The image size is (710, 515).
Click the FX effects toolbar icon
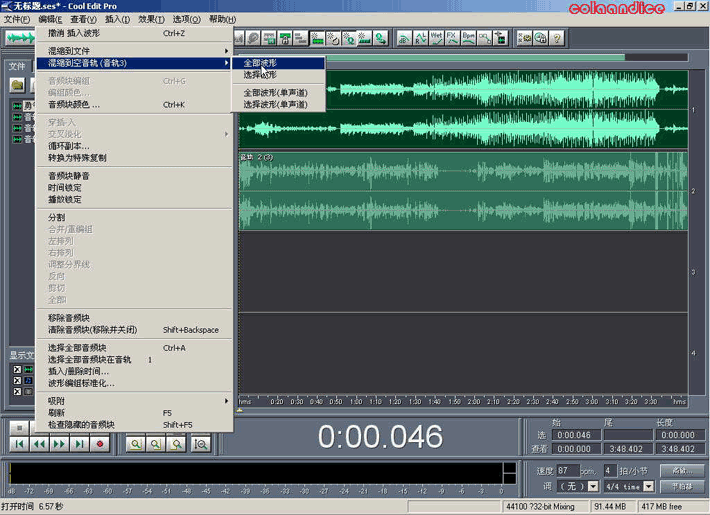pos(453,38)
